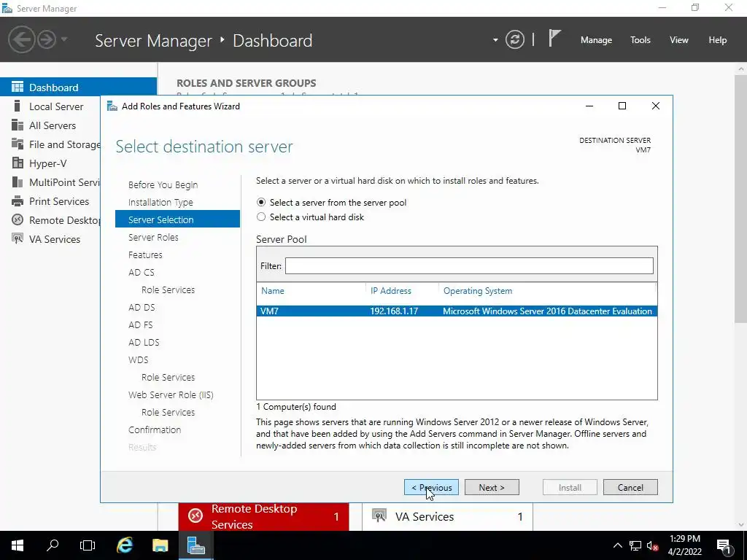Screen dimensions: 747x560
Task: Go to the AD LDS step
Action: pyautogui.click(x=144, y=343)
